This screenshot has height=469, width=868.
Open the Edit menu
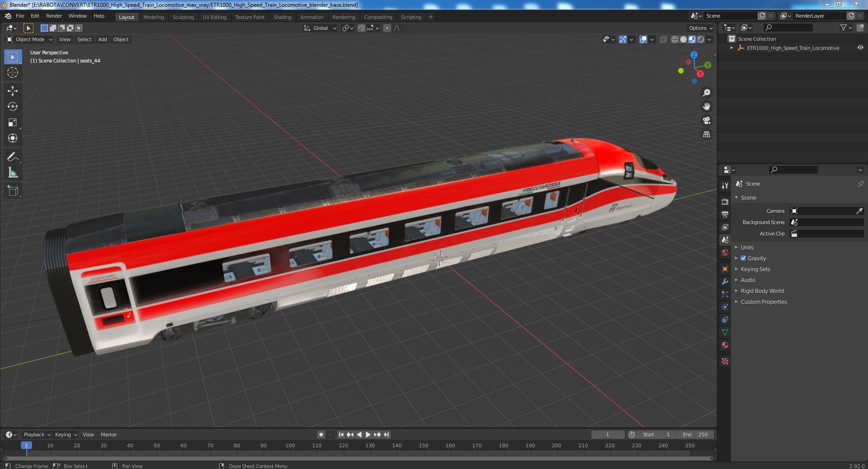click(x=35, y=16)
